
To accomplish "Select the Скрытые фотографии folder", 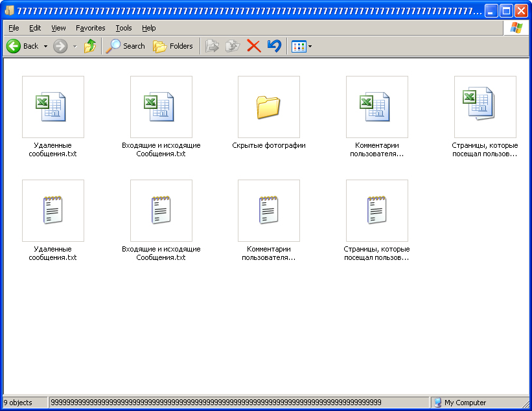I will pos(268,107).
